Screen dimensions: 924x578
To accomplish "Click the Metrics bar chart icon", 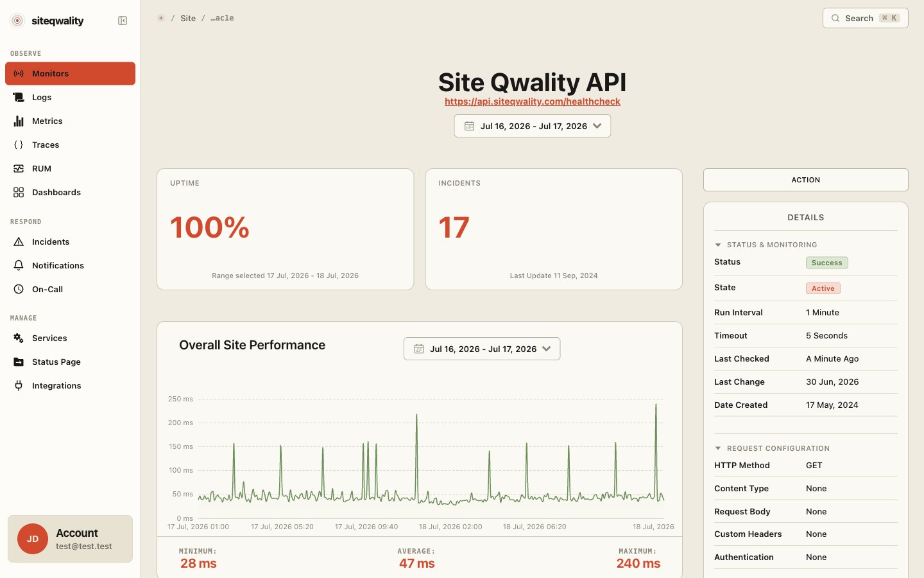I will tap(19, 121).
